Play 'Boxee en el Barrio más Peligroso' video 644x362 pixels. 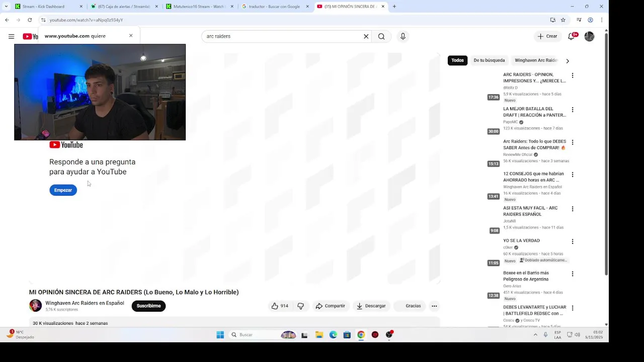[526, 276]
